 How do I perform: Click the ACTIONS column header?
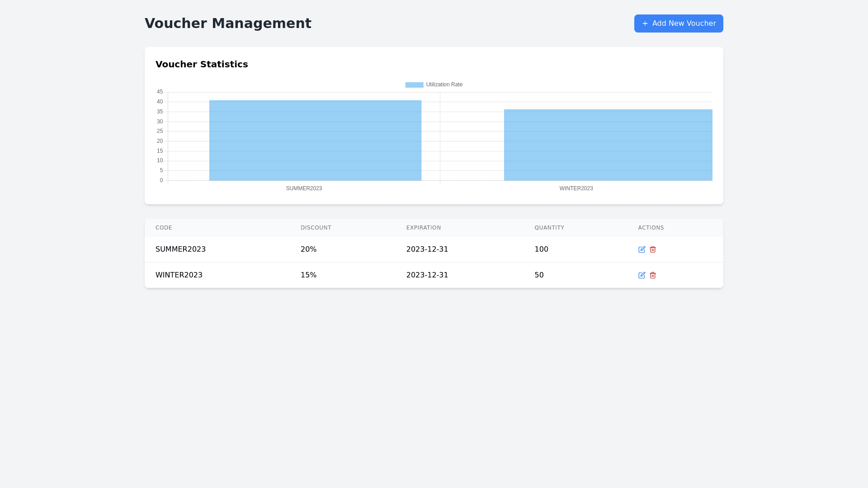(651, 228)
